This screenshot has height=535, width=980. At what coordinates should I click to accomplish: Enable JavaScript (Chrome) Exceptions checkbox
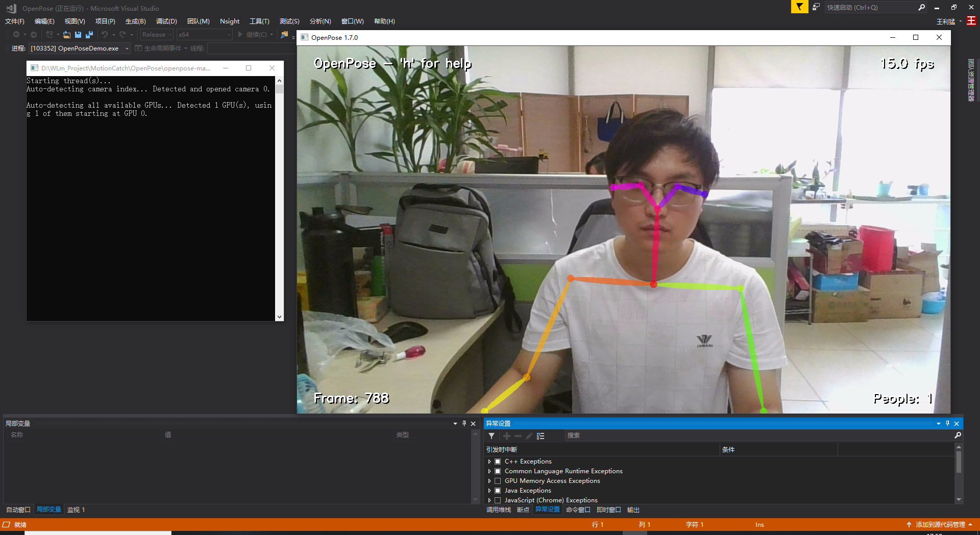498,500
